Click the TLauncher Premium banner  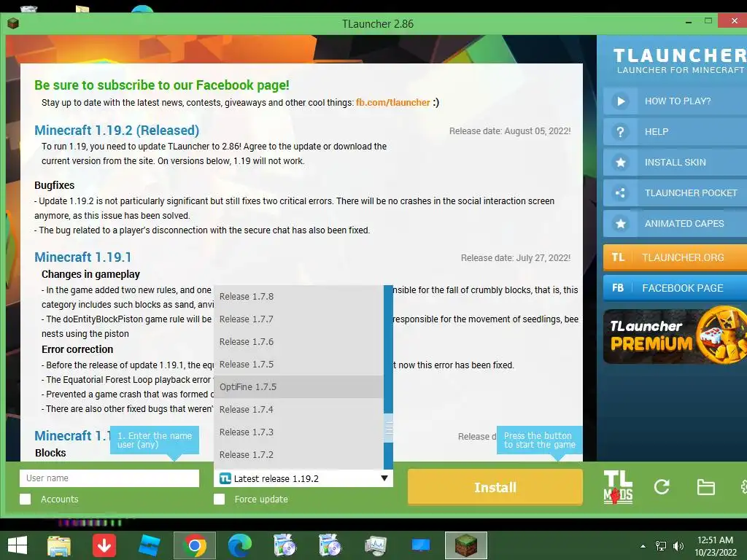(675, 336)
